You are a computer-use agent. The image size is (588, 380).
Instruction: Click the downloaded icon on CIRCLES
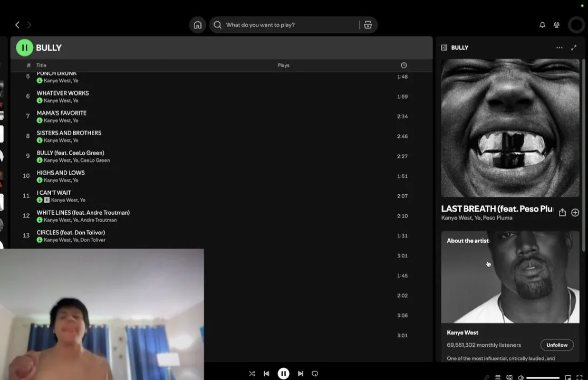click(x=40, y=240)
